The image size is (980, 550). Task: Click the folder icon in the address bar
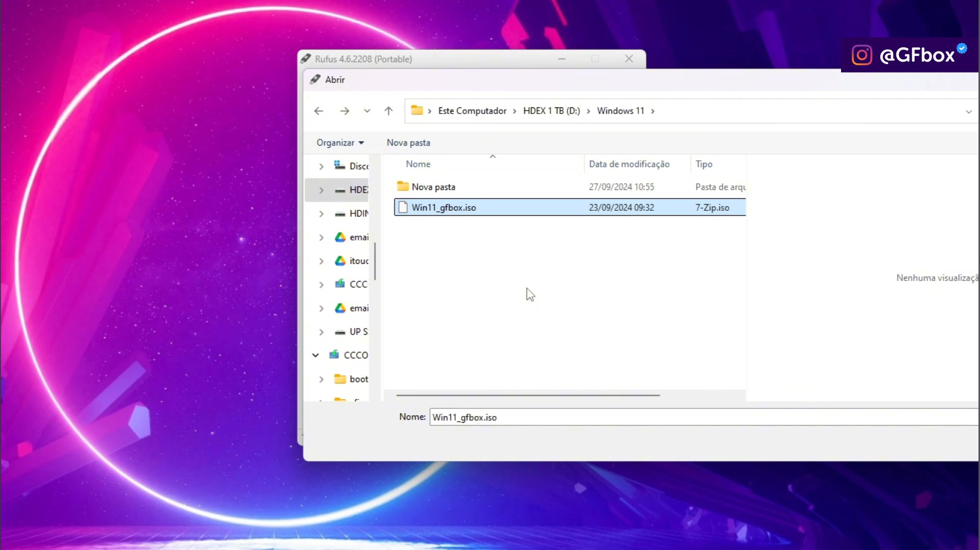point(417,111)
